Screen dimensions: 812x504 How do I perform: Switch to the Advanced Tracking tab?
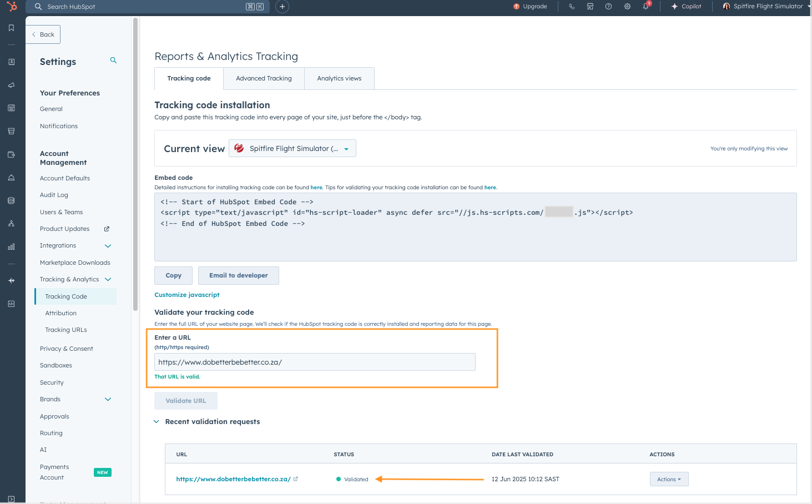pos(264,78)
